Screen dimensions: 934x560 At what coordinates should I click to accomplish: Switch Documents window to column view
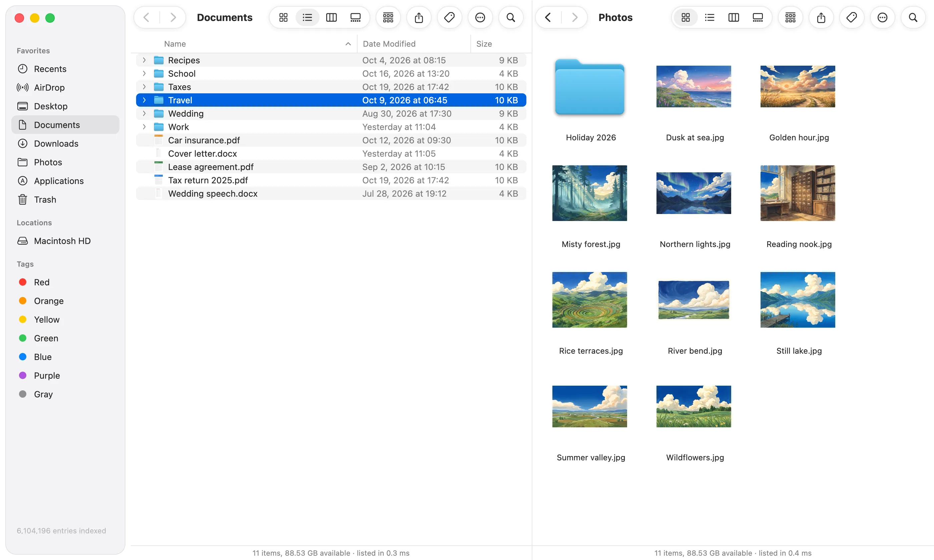point(332,17)
